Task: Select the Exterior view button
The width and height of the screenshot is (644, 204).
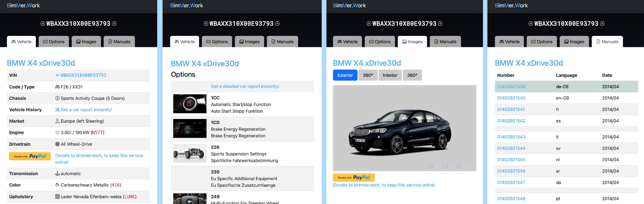Action: (345, 75)
